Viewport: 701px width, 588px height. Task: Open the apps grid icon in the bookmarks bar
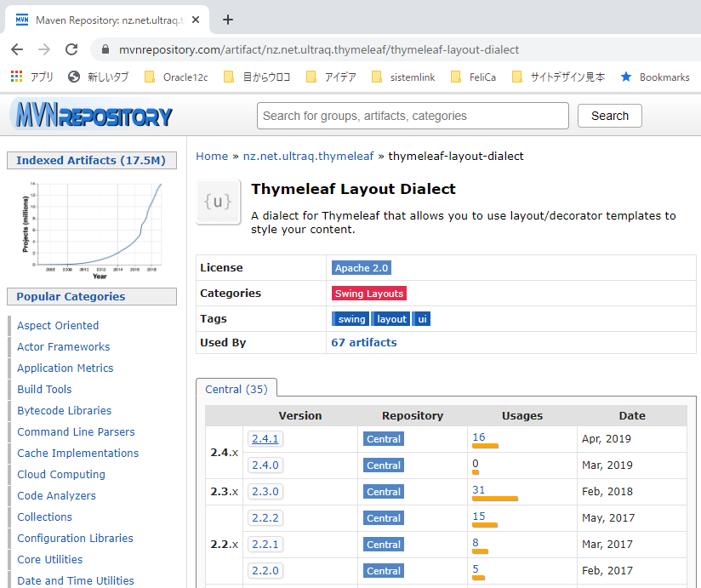coord(16,77)
